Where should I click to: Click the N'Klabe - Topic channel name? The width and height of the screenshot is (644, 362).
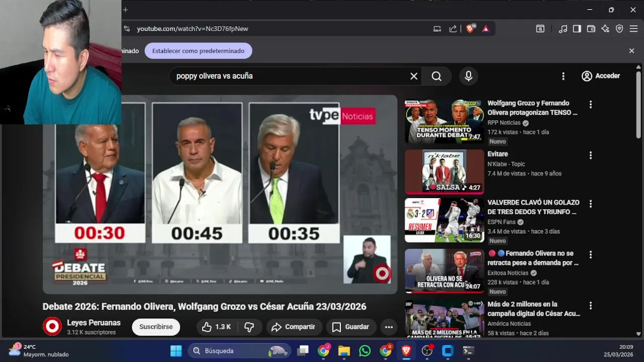coord(506,164)
